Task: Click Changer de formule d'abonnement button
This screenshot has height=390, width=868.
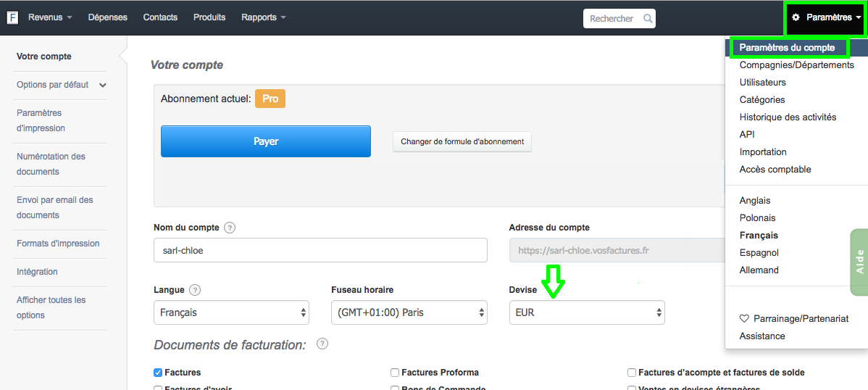Action: coord(462,141)
